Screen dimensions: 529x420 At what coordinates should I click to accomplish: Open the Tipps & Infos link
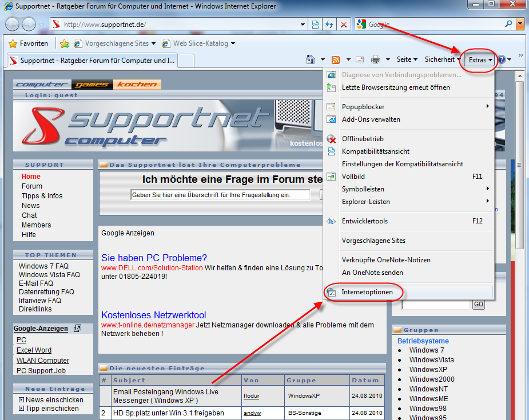42,196
